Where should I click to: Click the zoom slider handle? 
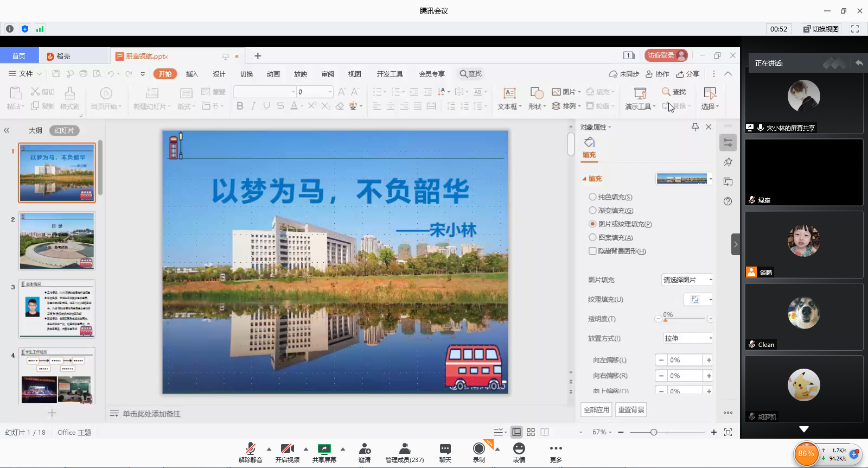(x=654, y=432)
